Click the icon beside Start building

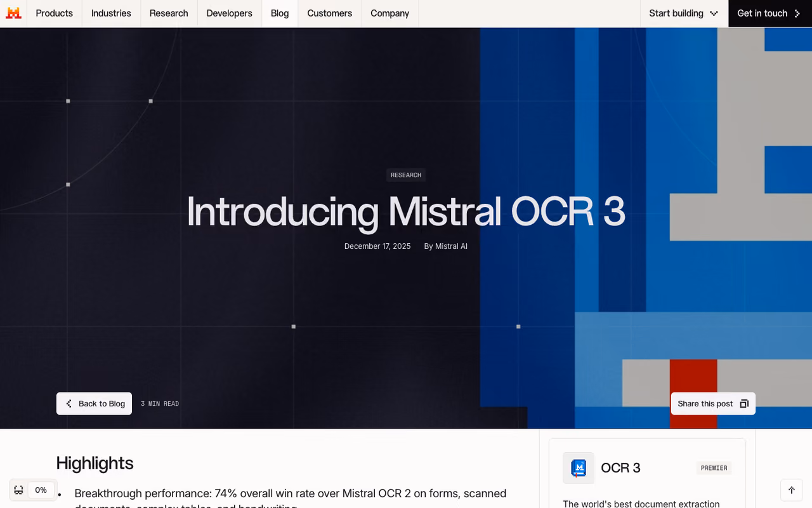coord(714,13)
